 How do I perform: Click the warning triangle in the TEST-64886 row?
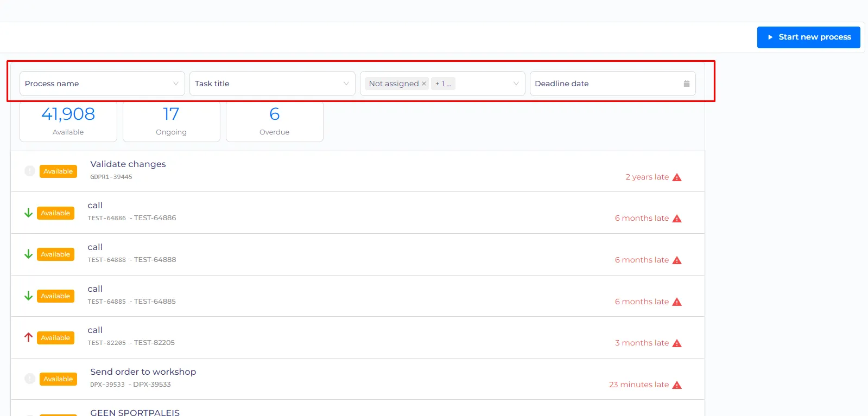click(x=677, y=219)
